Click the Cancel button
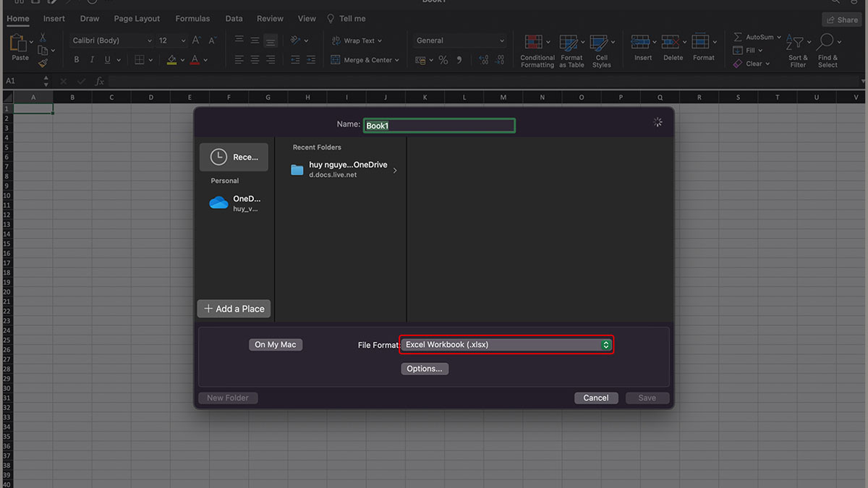Screen dimensions: 868x488 (x=596, y=398)
